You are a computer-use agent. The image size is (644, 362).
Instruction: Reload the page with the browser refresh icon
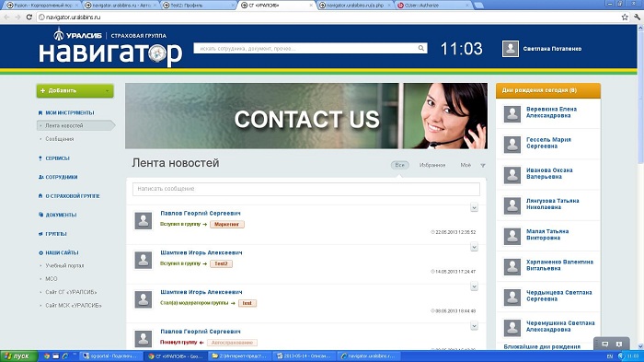[x=29, y=17]
